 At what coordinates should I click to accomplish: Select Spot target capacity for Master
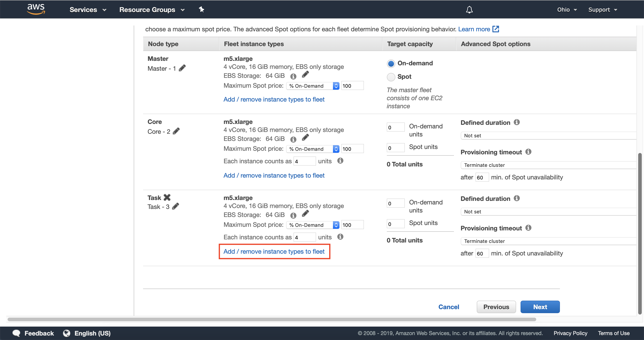(390, 77)
